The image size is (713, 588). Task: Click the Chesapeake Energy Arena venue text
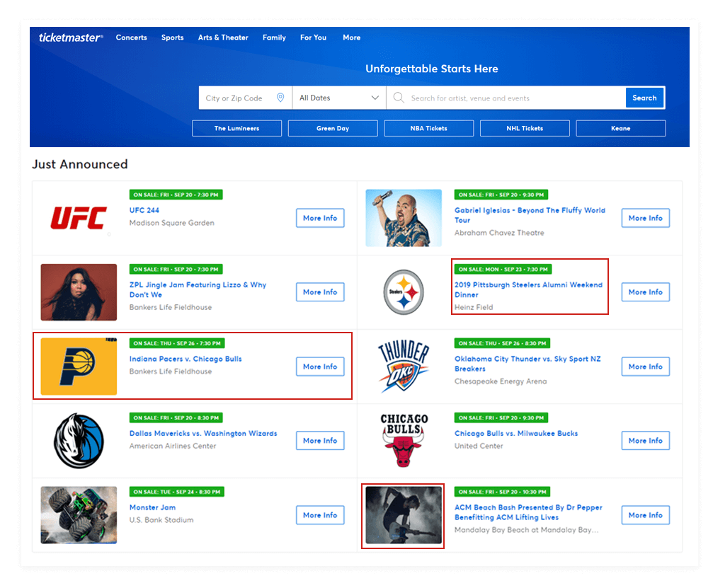pos(501,381)
